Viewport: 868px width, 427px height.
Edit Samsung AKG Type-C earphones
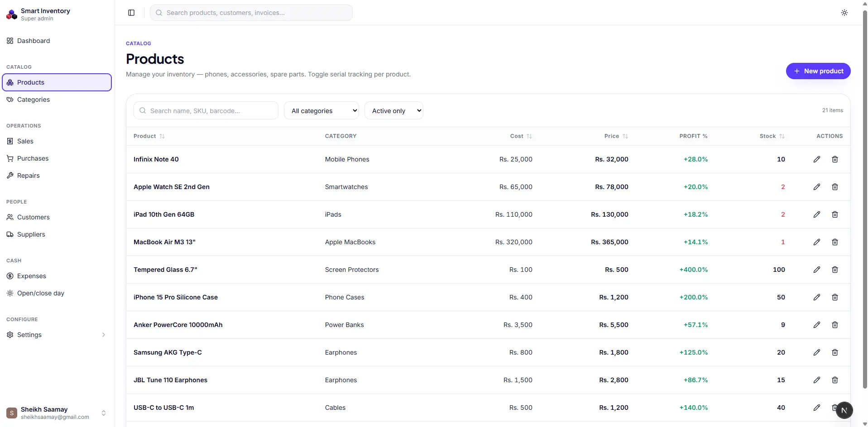tap(817, 352)
